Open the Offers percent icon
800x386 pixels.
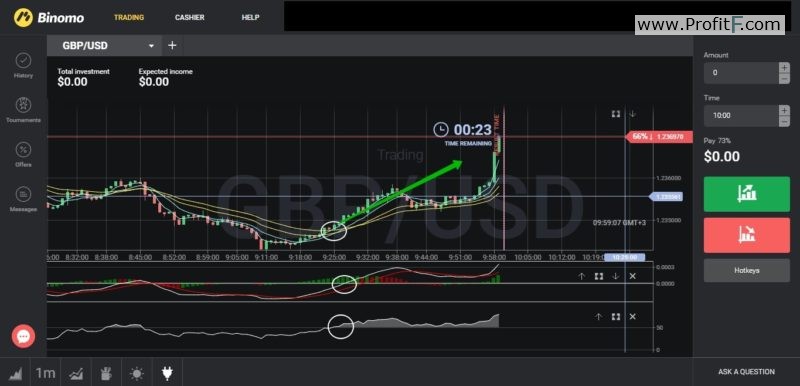(x=23, y=149)
